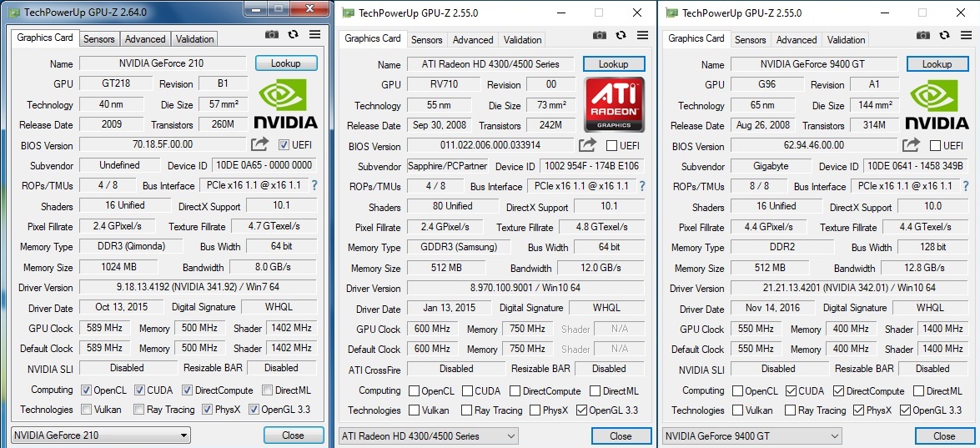Click the bus interface question mark in GeForce 210 window
980x448 pixels.
[x=314, y=185]
